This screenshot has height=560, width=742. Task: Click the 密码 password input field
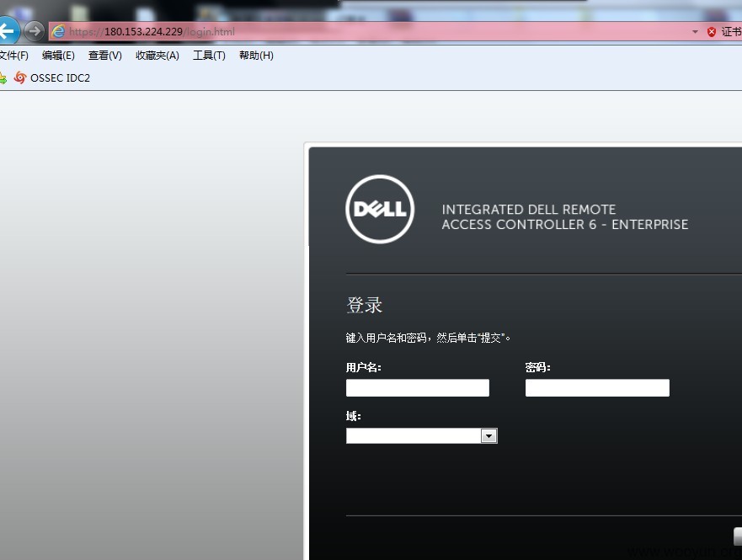(597, 388)
